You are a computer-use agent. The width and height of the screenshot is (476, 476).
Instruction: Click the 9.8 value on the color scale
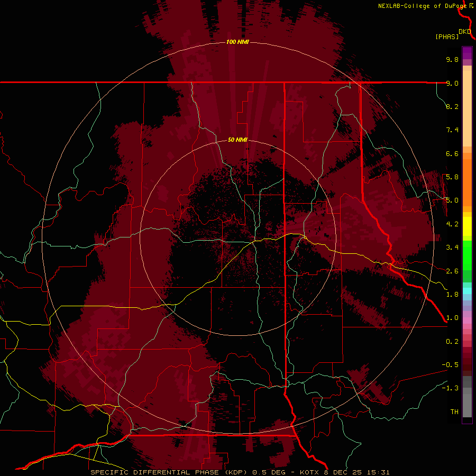point(452,59)
